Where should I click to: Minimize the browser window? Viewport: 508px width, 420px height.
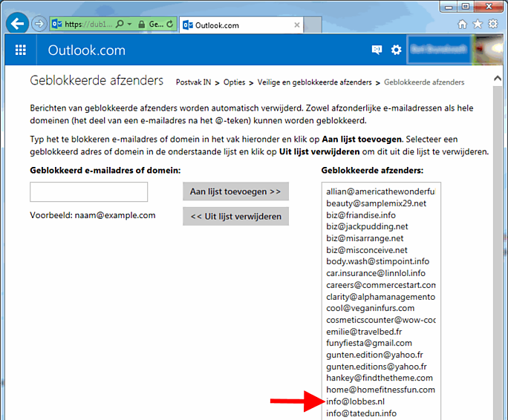[x=449, y=7]
